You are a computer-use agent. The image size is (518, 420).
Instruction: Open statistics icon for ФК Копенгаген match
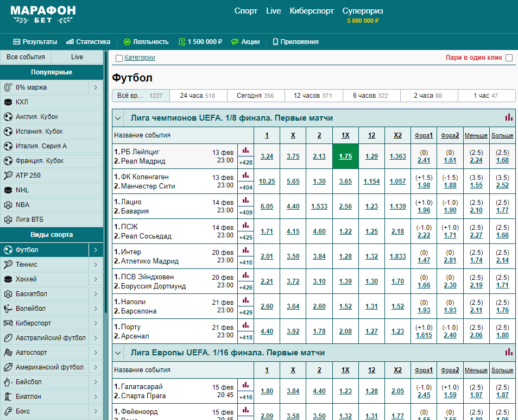tap(245, 175)
